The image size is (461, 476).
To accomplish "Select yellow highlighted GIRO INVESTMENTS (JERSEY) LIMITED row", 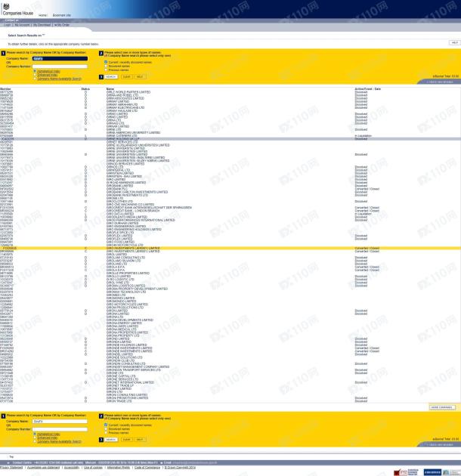I will click(230, 248).
